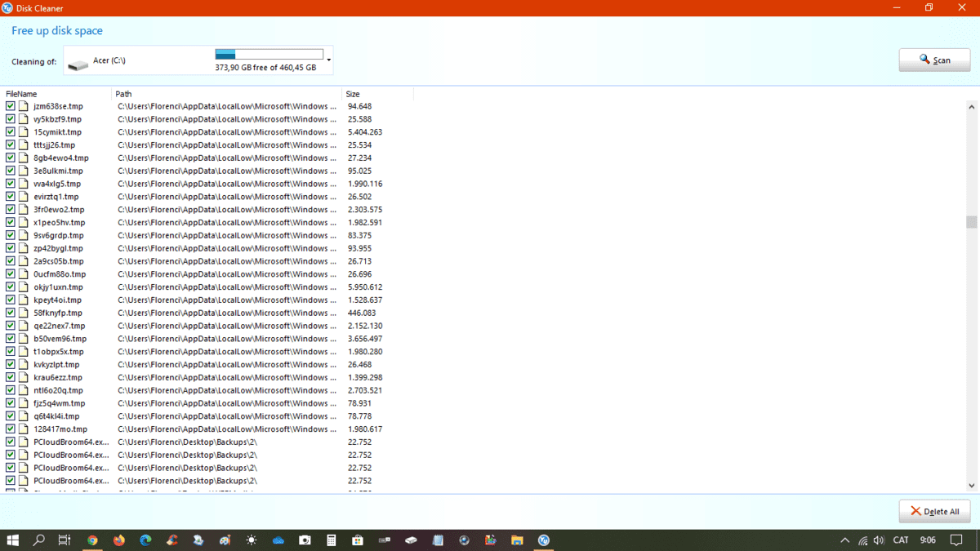This screenshot has height=551, width=980.
Task: Click CAT language indicator in tray
Action: coord(901,540)
